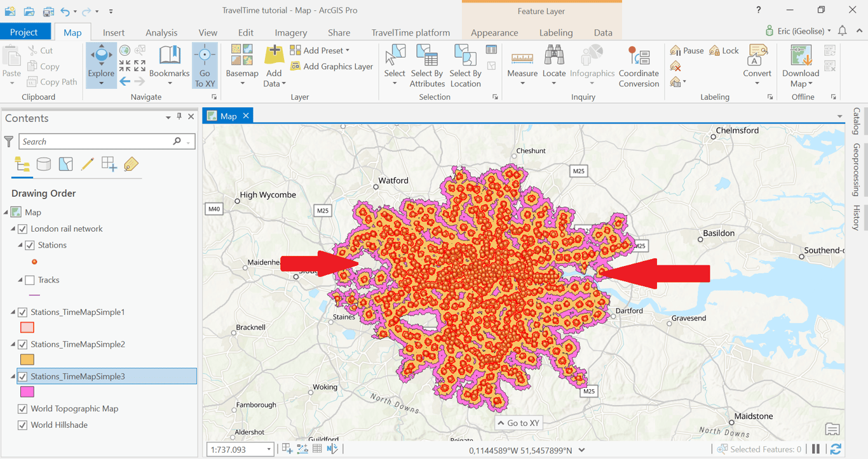Screen dimensions: 868x459
Task: Switch to List By Data Source view
Action: tap(44, 165)
